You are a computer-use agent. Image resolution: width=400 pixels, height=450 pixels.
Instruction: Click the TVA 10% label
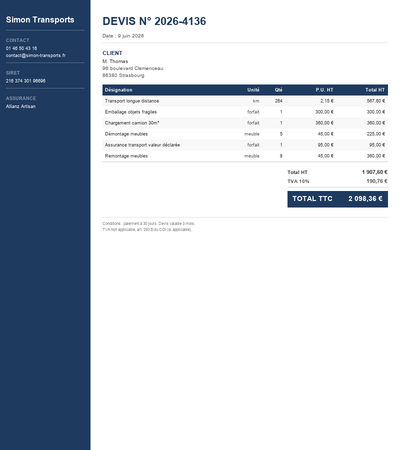coord(298,181)
